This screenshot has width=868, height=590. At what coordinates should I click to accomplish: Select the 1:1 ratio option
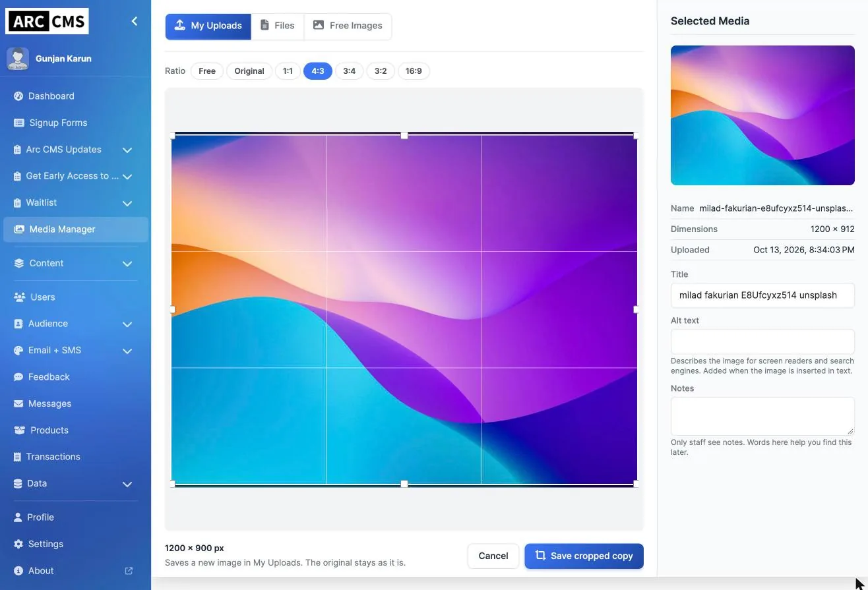pos(288,71)
